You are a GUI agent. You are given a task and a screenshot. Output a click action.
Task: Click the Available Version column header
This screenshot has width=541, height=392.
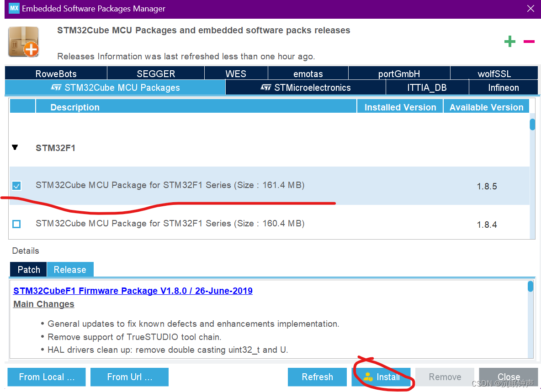coord(487,107)
